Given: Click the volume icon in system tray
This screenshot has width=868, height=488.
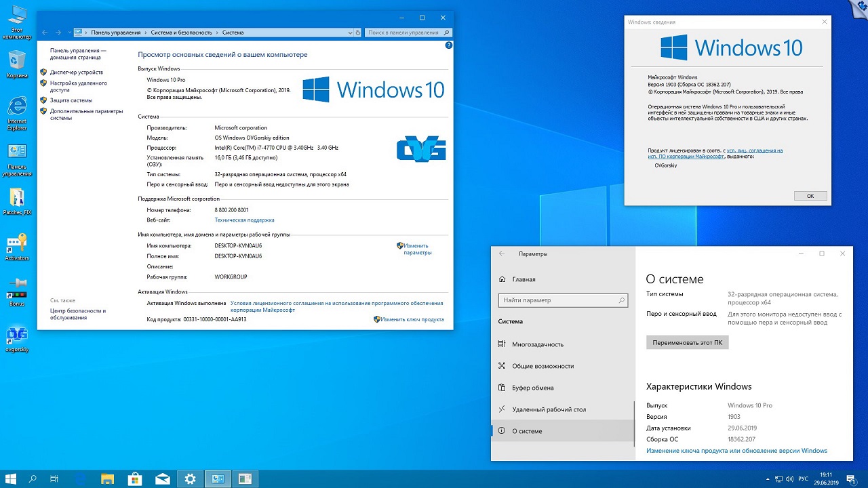Looking at the screenshot, I should point(788,479).
